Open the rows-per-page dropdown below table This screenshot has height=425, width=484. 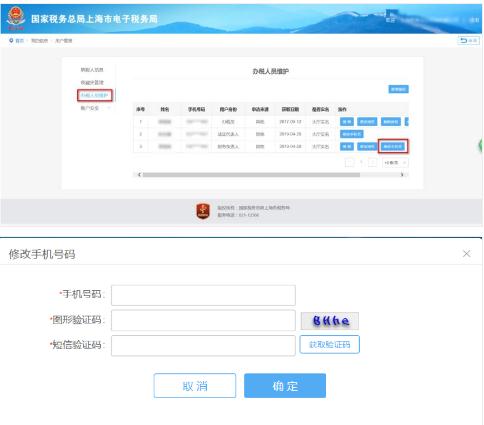pyautogui.click(x=395, y=163)
